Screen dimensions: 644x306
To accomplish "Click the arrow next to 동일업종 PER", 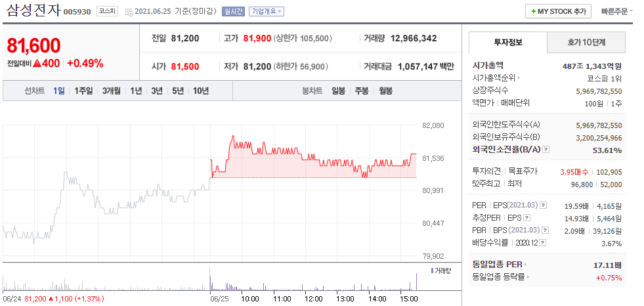I will 525,265.
